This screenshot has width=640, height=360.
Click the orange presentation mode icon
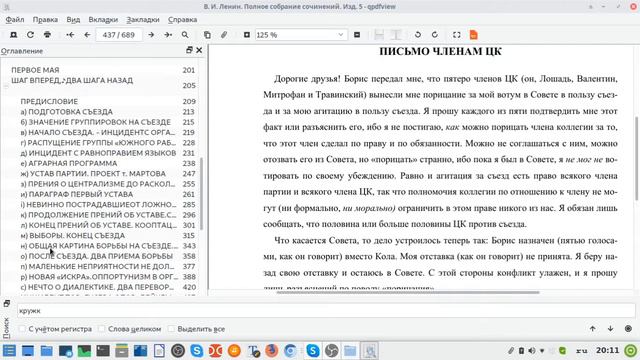(473, 35)
